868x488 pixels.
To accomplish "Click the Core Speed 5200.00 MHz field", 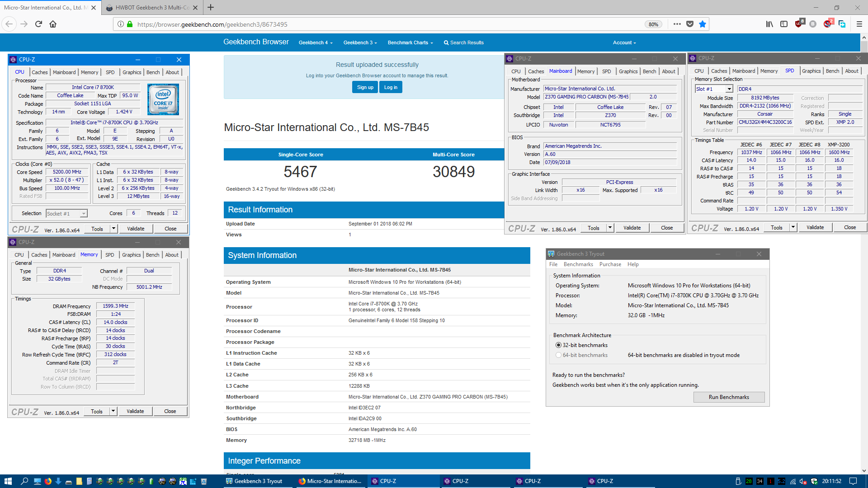I will [67, 172].
